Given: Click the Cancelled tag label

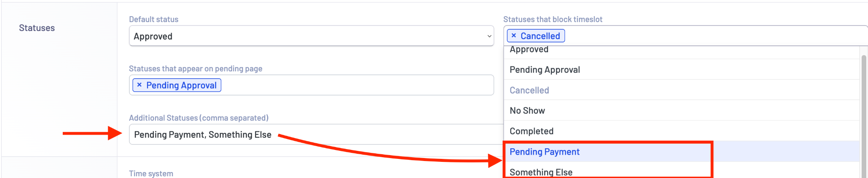Looking at the screenshot, I should tap(540, 36).
